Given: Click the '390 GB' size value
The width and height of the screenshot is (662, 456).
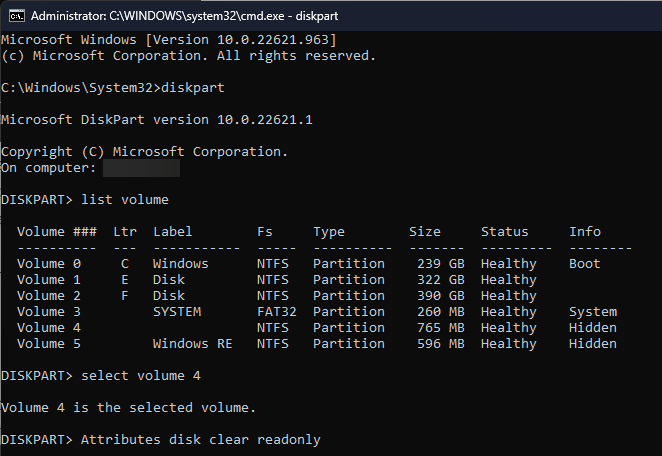Looking at the screenshot, I should [441, 296].
